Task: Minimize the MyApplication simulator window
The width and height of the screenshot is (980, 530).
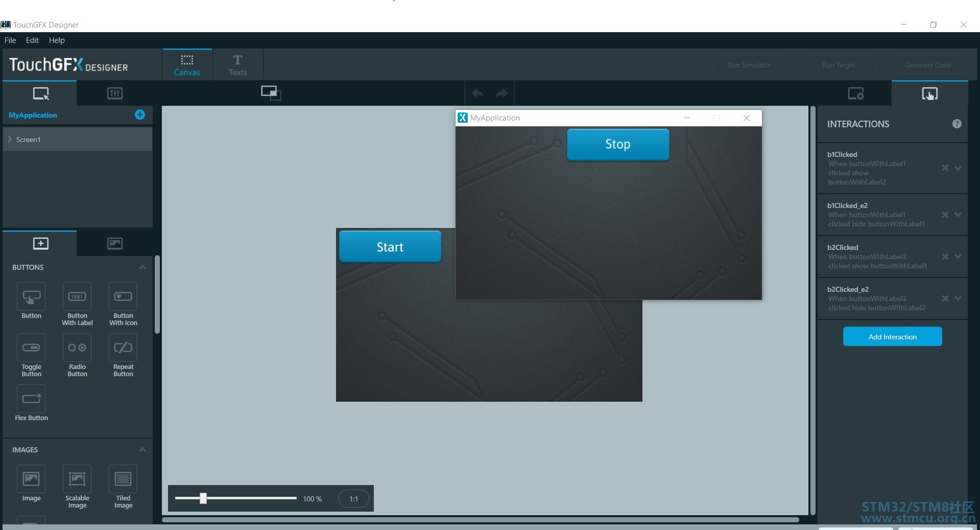Action: pos(687,118)
